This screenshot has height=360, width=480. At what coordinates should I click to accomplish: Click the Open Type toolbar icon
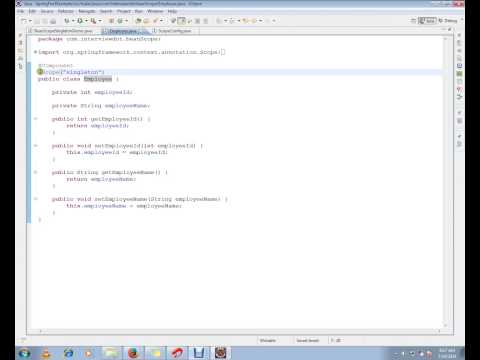click(x=138, y=21)
